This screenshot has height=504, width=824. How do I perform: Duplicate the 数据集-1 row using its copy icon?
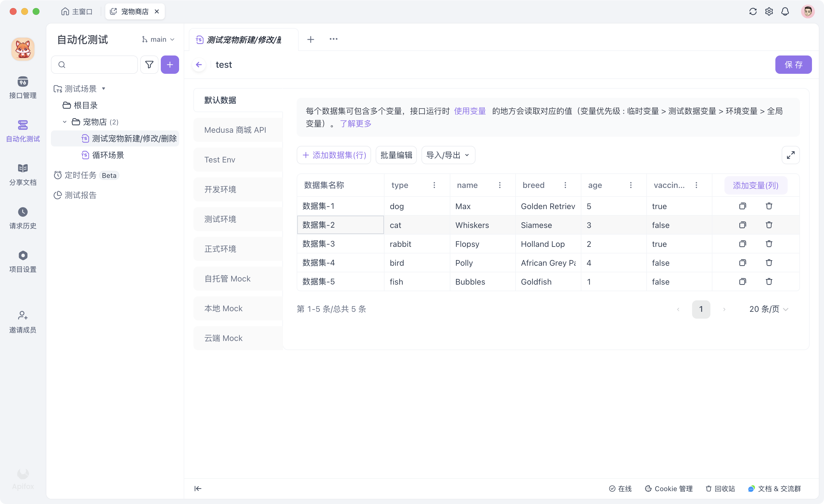pyautogui.click(x=742, y=206)
